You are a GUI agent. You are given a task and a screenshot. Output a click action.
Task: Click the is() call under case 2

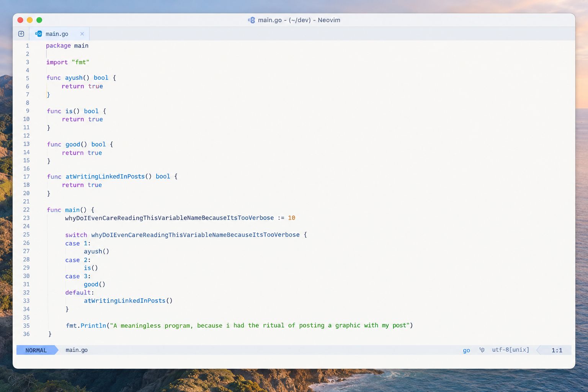click(91, 268)
